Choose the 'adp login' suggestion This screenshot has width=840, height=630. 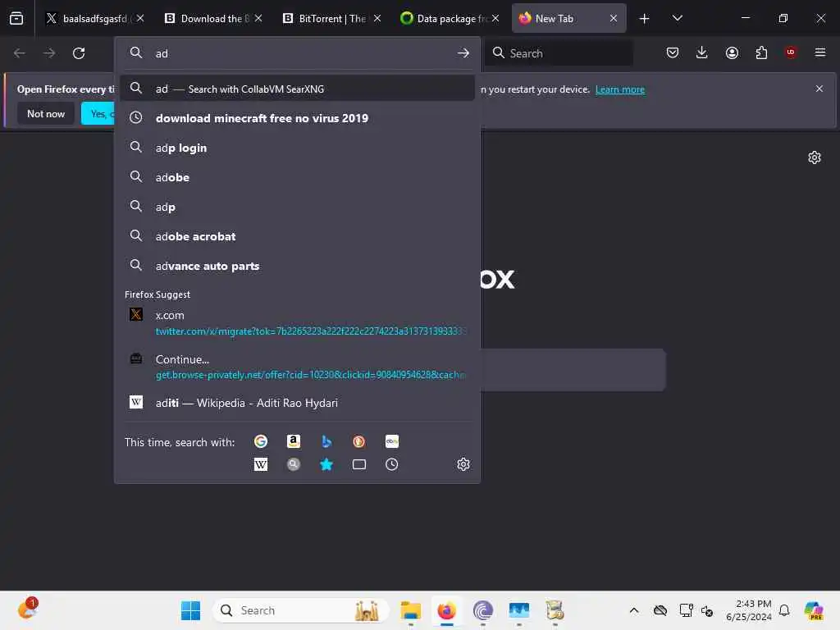[297, 148]
